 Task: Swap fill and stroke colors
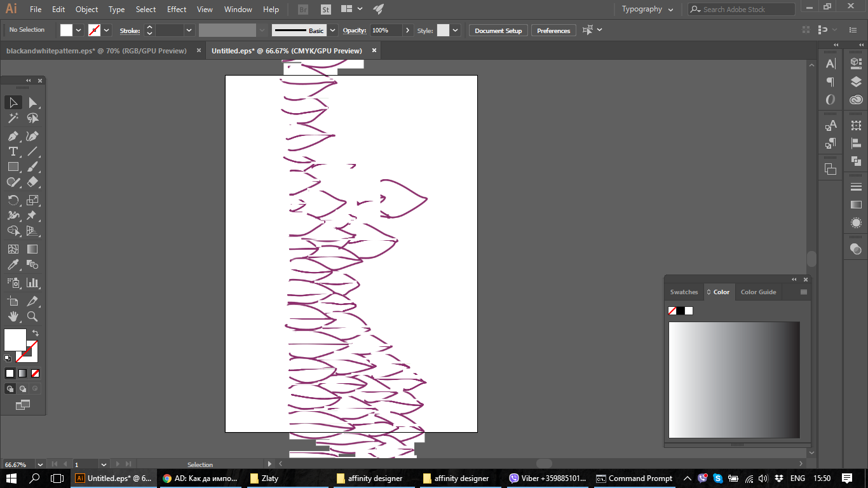point(36,332)
